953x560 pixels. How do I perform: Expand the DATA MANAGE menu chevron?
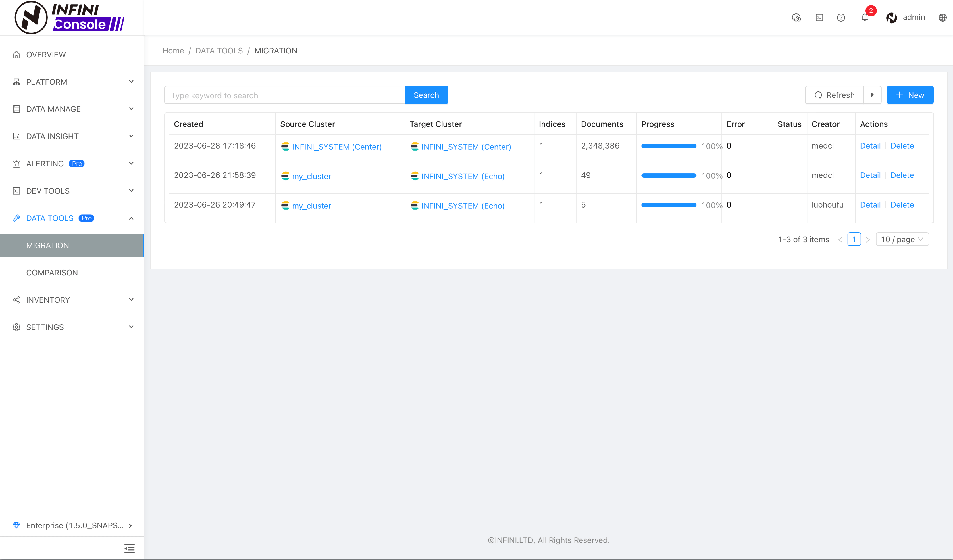131,109
